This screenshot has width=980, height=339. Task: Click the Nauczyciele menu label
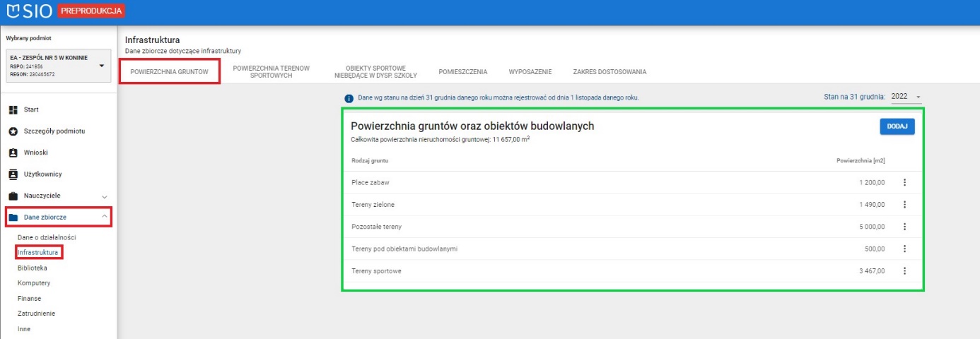click(x=41, y=196)
